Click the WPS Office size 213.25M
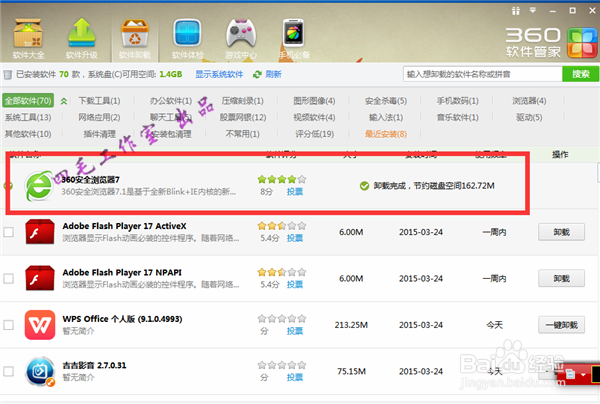The height and width of the screenshot is (404, 600). 351,325
